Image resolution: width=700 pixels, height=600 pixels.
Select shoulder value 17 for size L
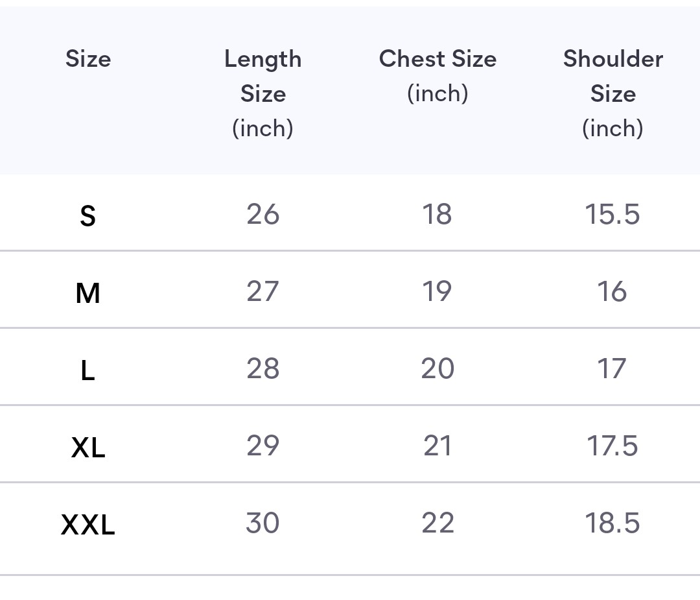(x=612, y=368)
